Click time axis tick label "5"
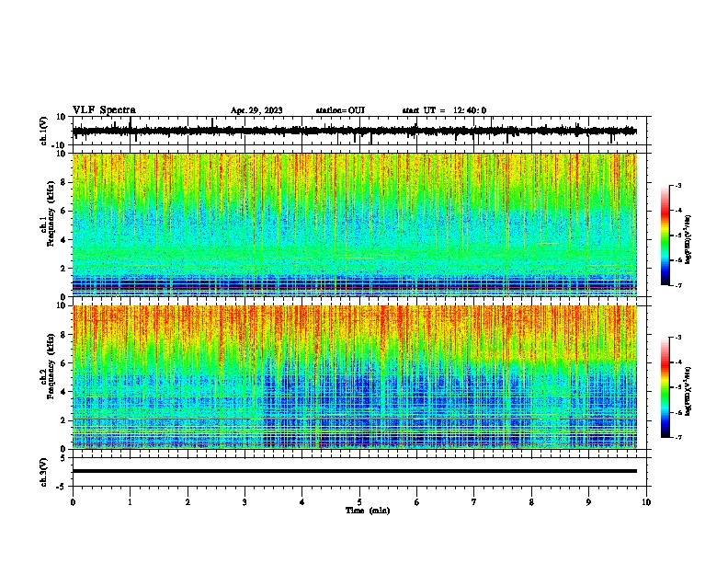Image resolution: width=728 pixels, height=563 pixels. tap(359, 502)
